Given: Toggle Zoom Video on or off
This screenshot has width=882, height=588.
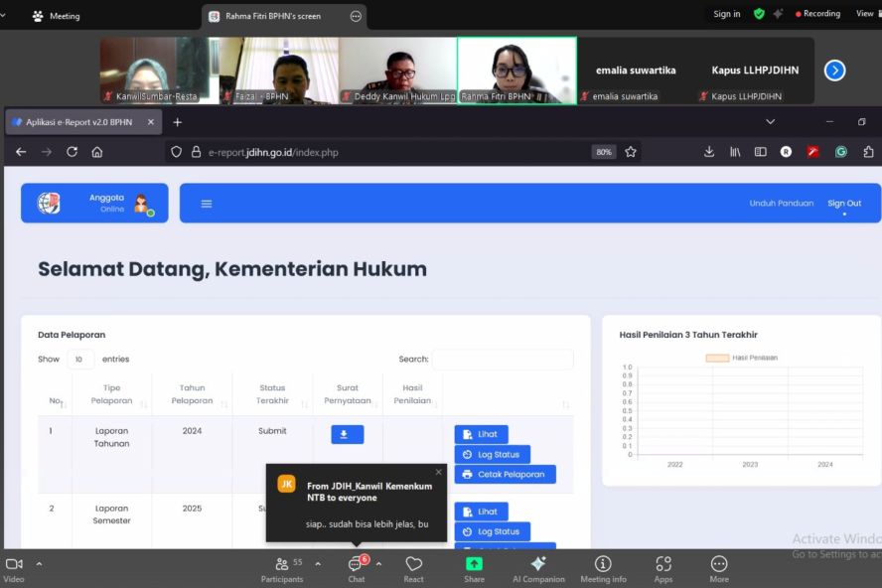Looking at the screenshot, I should [14, 568].
